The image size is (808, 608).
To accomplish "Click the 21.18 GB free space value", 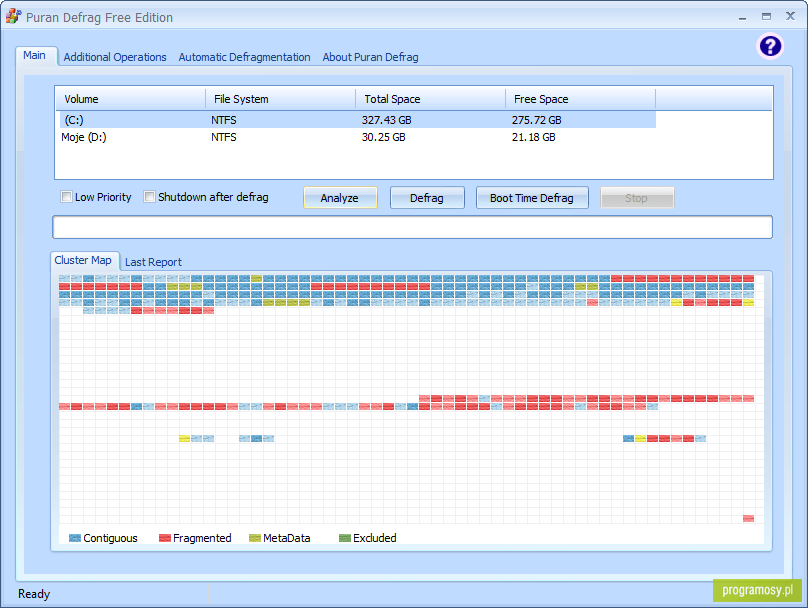I will [x=533, y=137].
